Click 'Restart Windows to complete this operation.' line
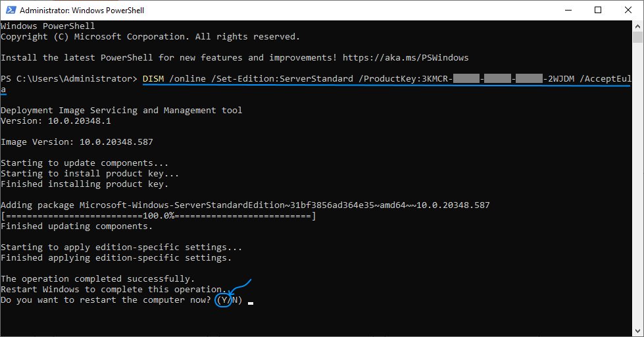Image resolution: width=644 pixels, height=337 pixels. (x=114, y=290)
